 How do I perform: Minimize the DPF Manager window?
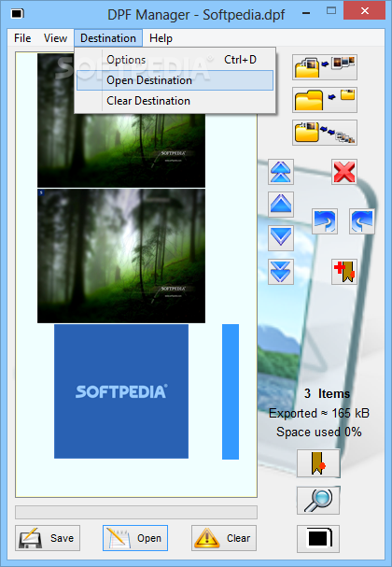pos(306,13)
